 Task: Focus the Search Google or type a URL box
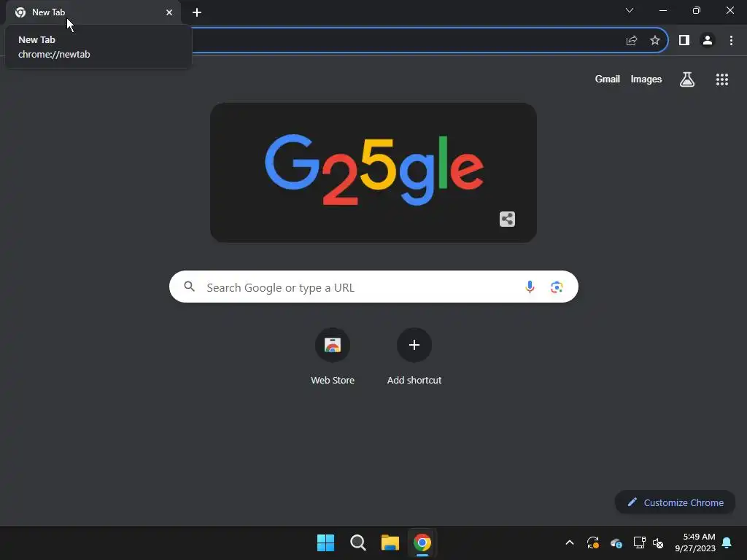(x=373, y=287)
